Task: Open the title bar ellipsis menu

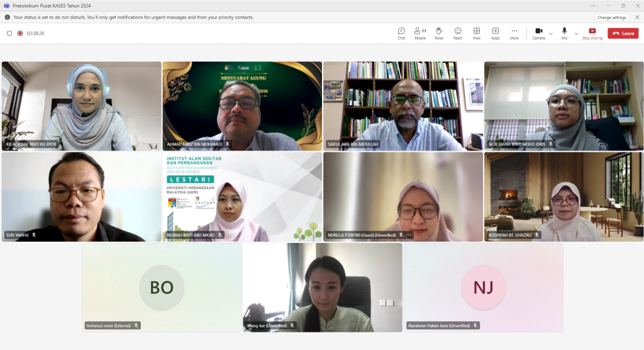Action: click(592, 6)
